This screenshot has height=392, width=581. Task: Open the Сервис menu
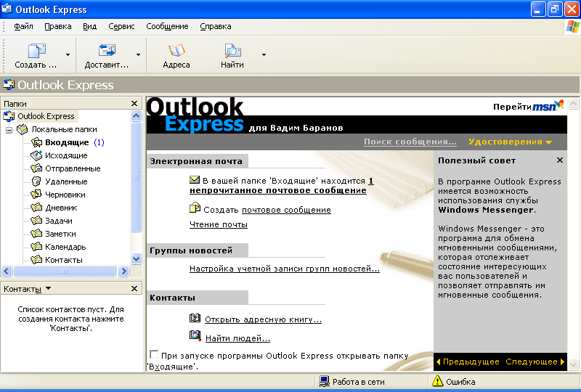click(x=121, y=26)
